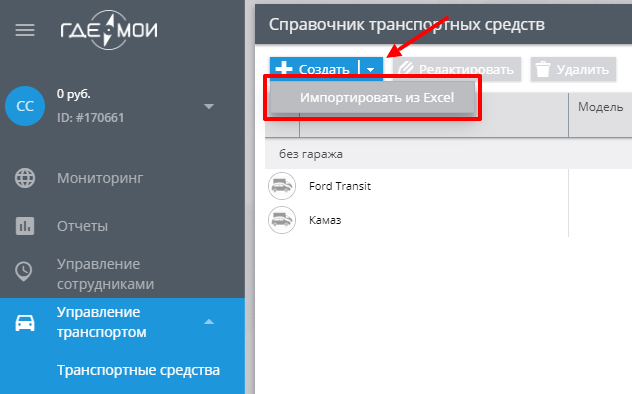632x394 pixels.
Task: Click the ГдеМои compass logo
Action: [x=109, y=30]
